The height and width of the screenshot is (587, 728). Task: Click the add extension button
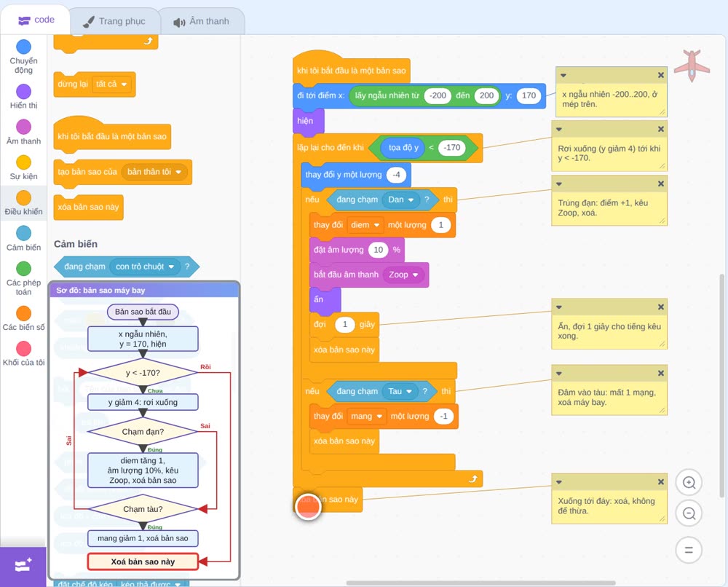point(23,566)
